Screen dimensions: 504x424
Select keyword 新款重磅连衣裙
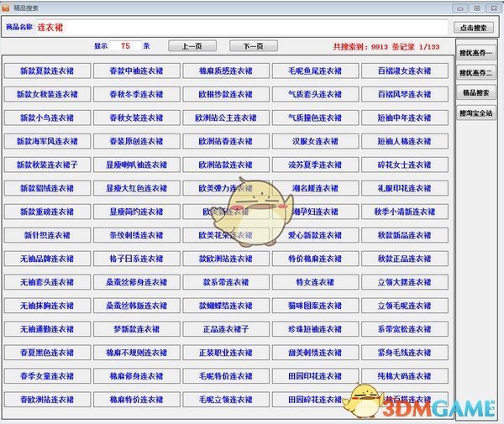pyautogui.click(x=47, y=212)
